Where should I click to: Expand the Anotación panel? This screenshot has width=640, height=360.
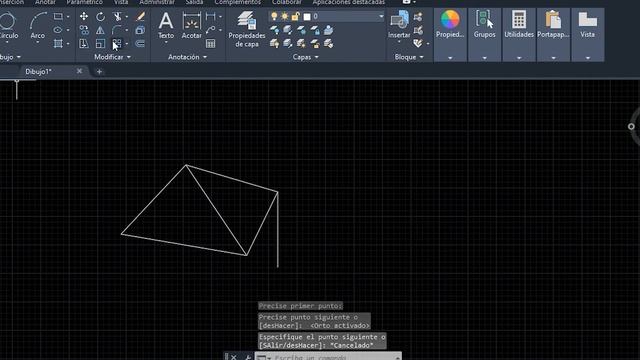(187, 57)
